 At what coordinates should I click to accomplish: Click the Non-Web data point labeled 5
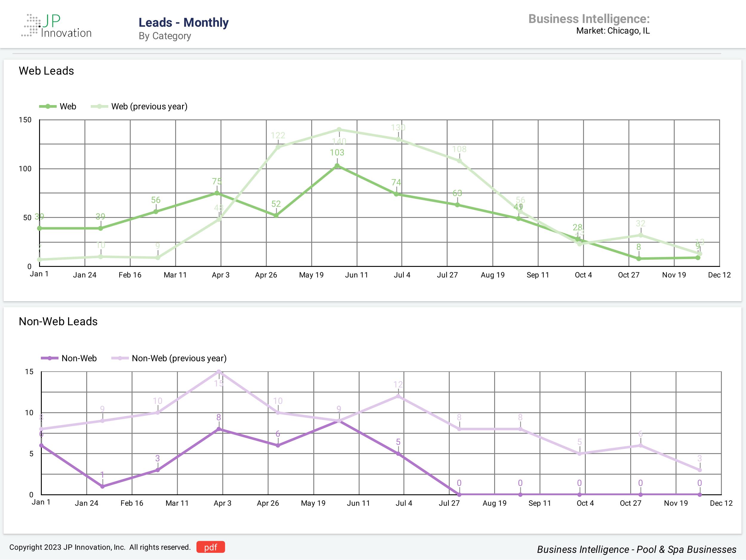tap(398, 454)
